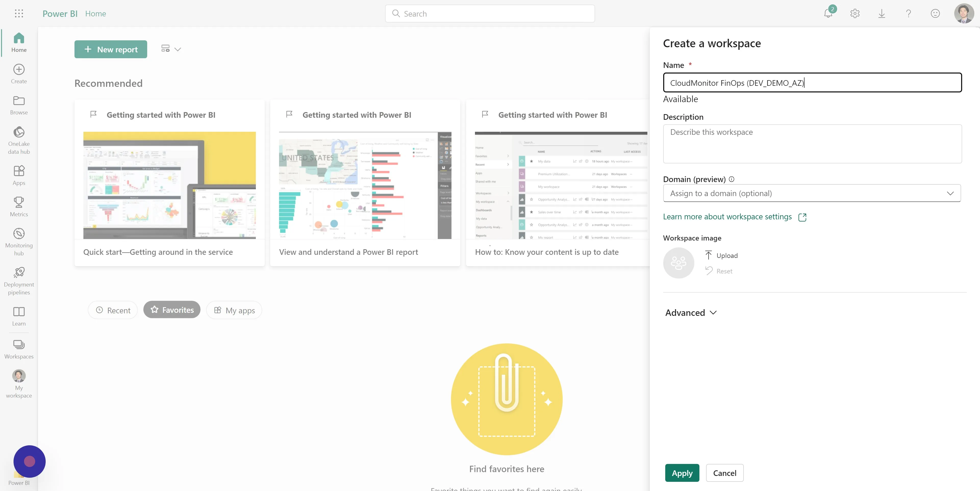Switch to the Recent tab
The image size is (980, 491).
112,310
